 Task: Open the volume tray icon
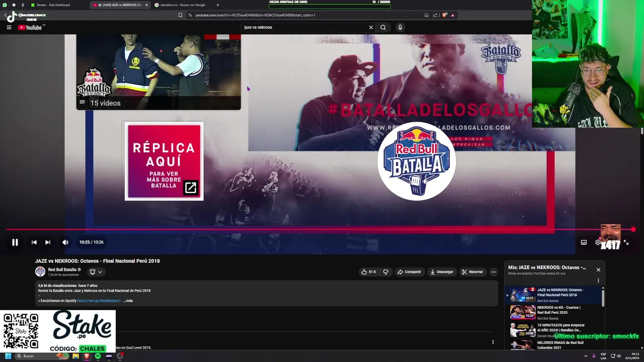click(619, 356)
